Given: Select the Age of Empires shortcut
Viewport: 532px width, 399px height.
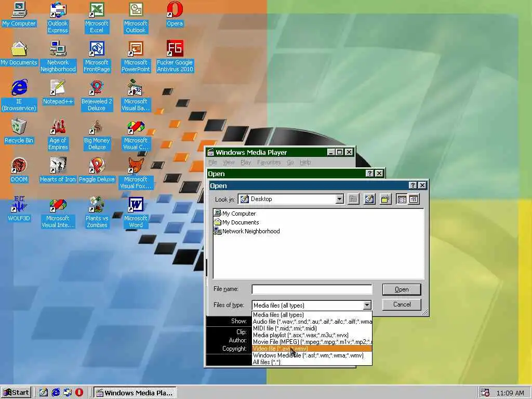Looking at the screenshot, I should pyautogui.click(x=58, y=135).
